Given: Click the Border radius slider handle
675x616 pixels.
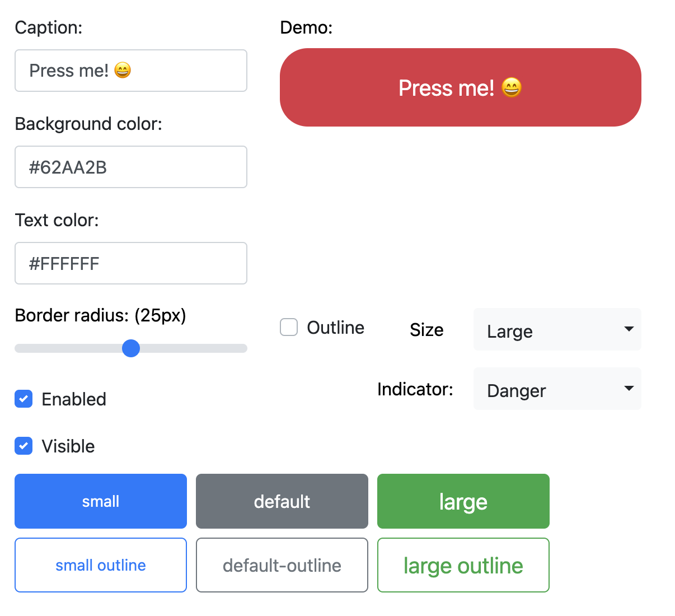Looking at the screenshot, I should point(131,348).
